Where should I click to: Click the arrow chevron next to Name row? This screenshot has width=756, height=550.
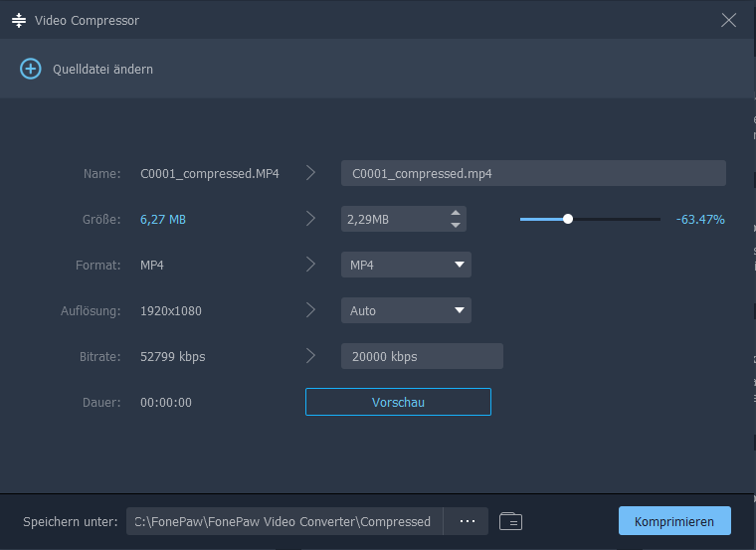pyautogui.click(x=310, y=173)
